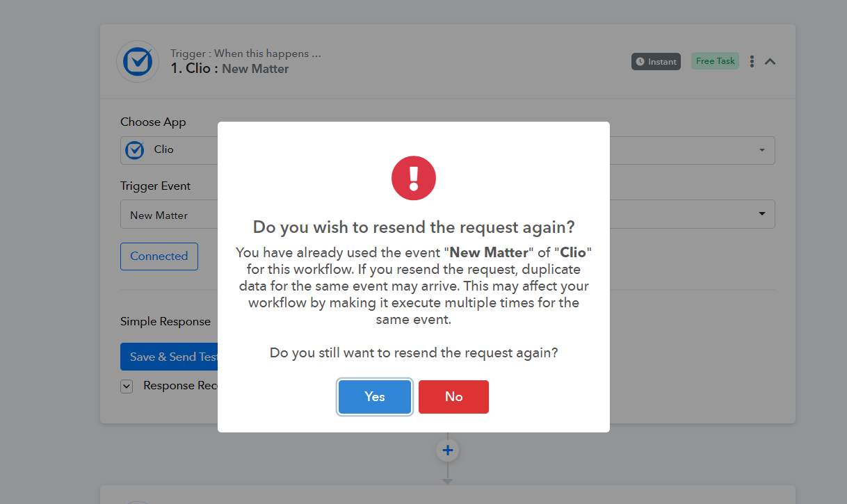Collapse the Clio trigger step chevron

(x=770, y=61)
